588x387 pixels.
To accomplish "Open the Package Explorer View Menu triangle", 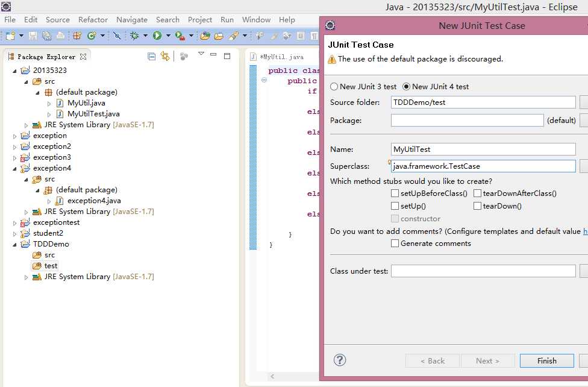I will (201, 54).
